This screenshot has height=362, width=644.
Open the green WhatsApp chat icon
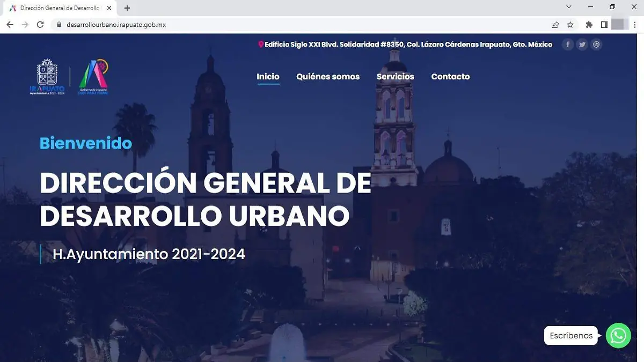tap(618, 336)
